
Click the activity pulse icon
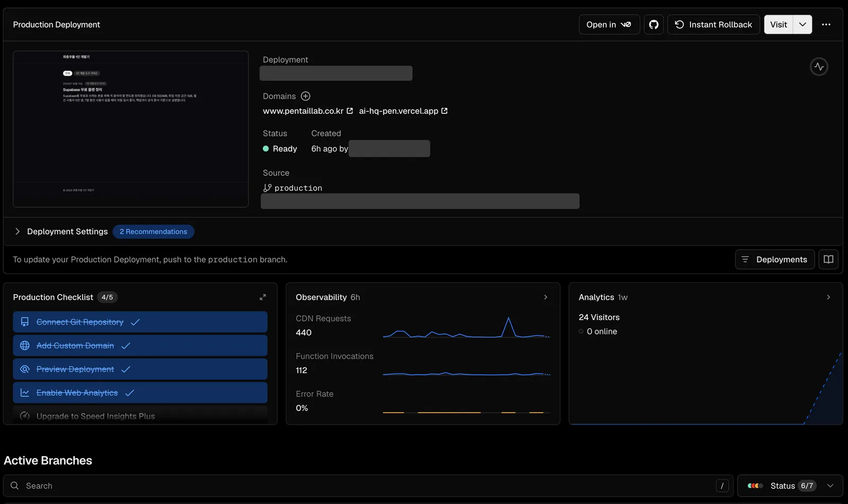819,67
